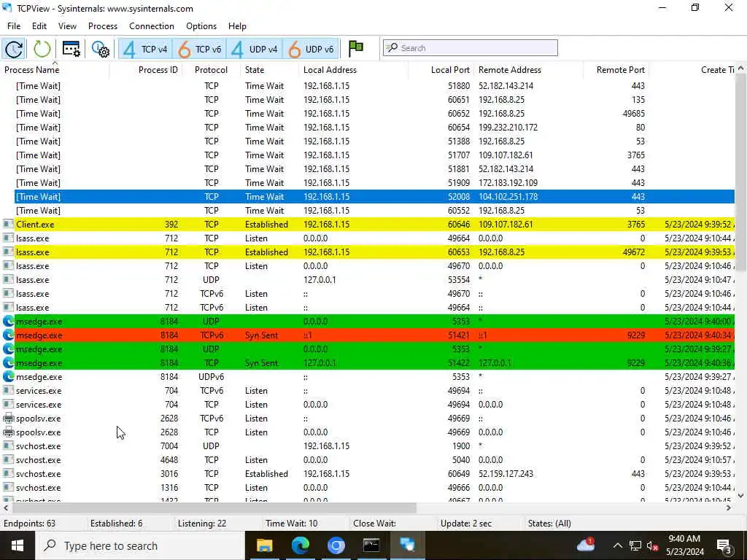Image resolution: width=747 pixels, height=560 pixels.
Task: Click local port 53554 on the lsass.exe UDP row
Action: click(x=458, y=280)
